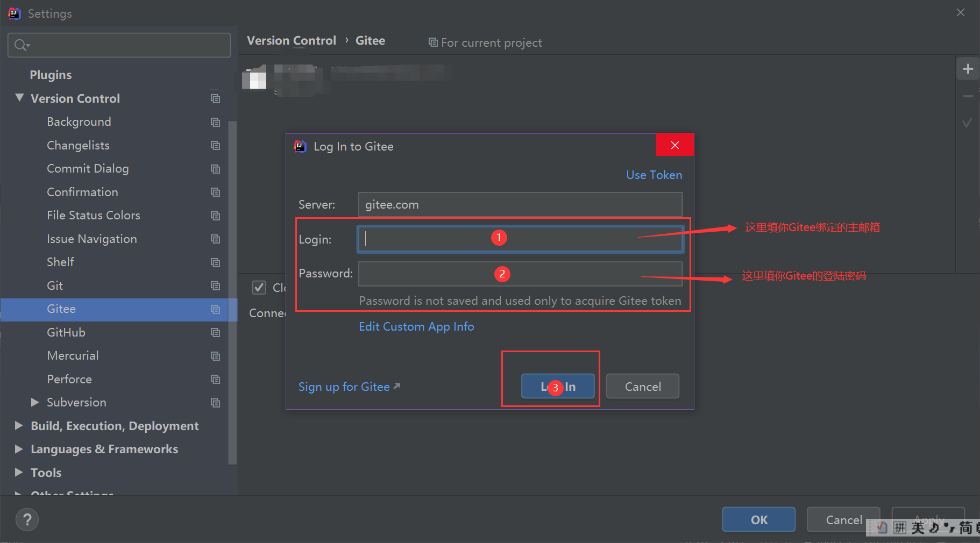Click the per-project icon beside Background
The height and width of the screenshot is (543, 980).
215,122
